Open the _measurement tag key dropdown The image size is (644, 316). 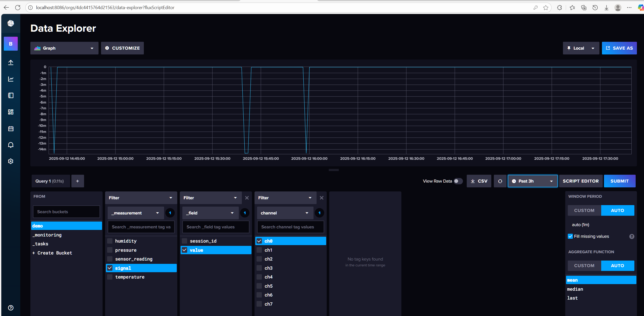135,213
